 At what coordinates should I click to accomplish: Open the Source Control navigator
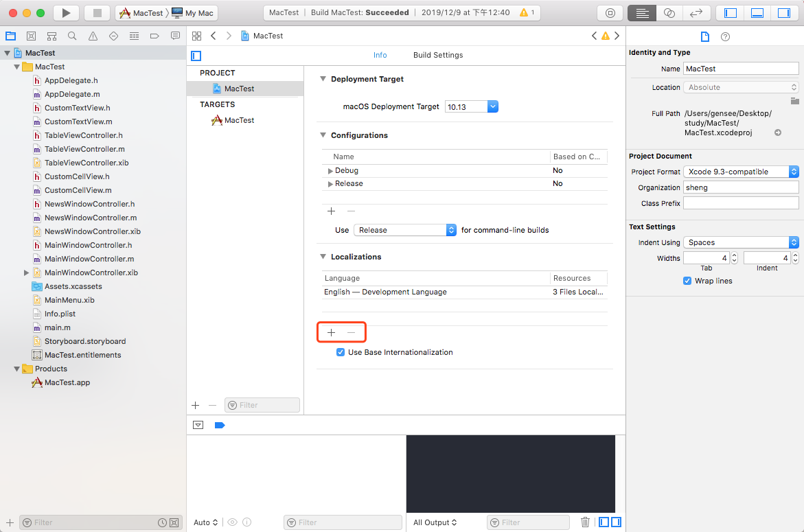point(32,36)
